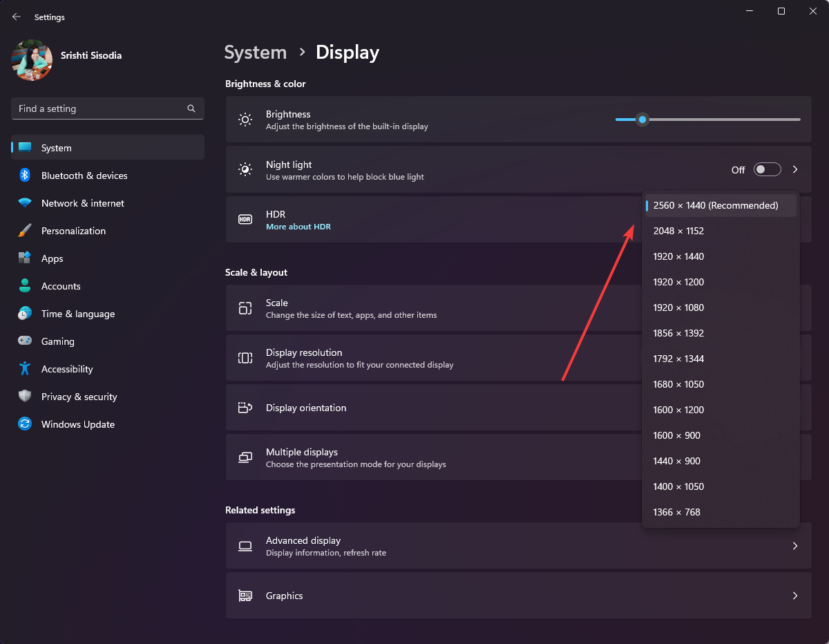Click the search magnifier icon

191,108
